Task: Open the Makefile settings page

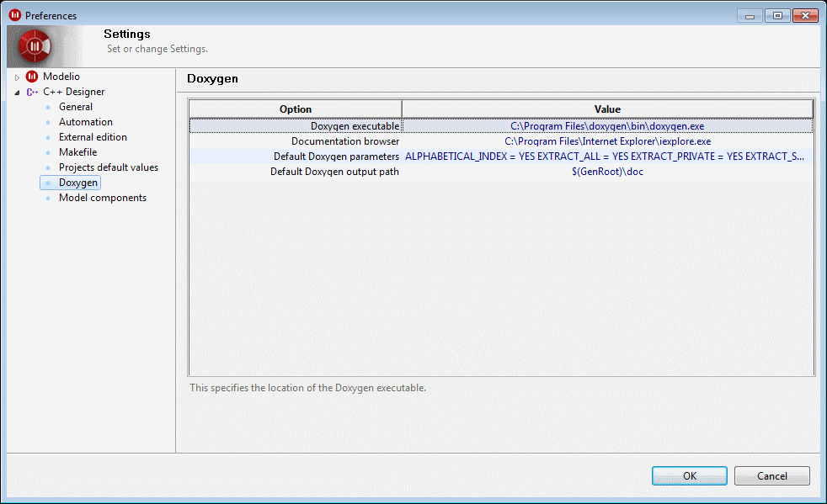Action: pos(78,152)
